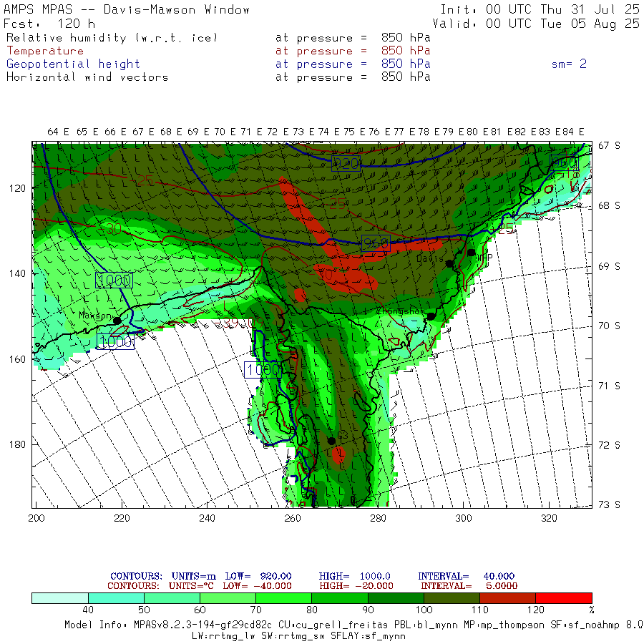Click the station dot labeled 63
The image size is (644, 644).
pos(331,441)
